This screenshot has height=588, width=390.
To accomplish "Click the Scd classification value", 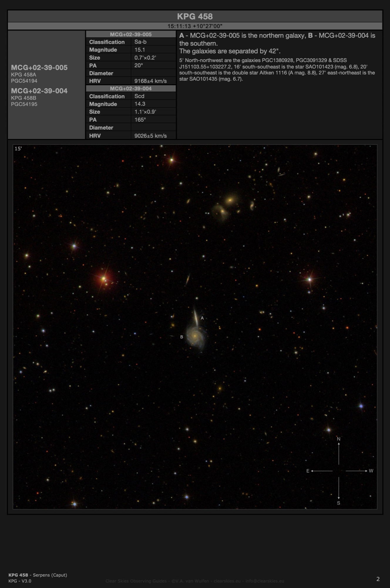I will [139, 96].
